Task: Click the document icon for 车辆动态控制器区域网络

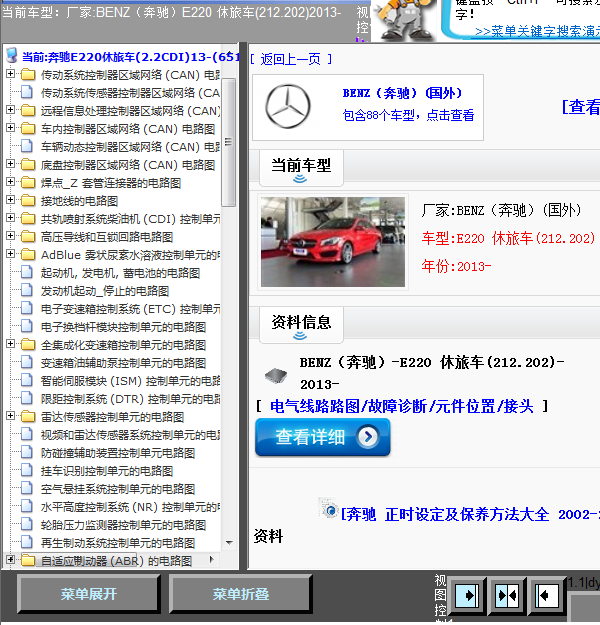Action: (x=27, y=146)
